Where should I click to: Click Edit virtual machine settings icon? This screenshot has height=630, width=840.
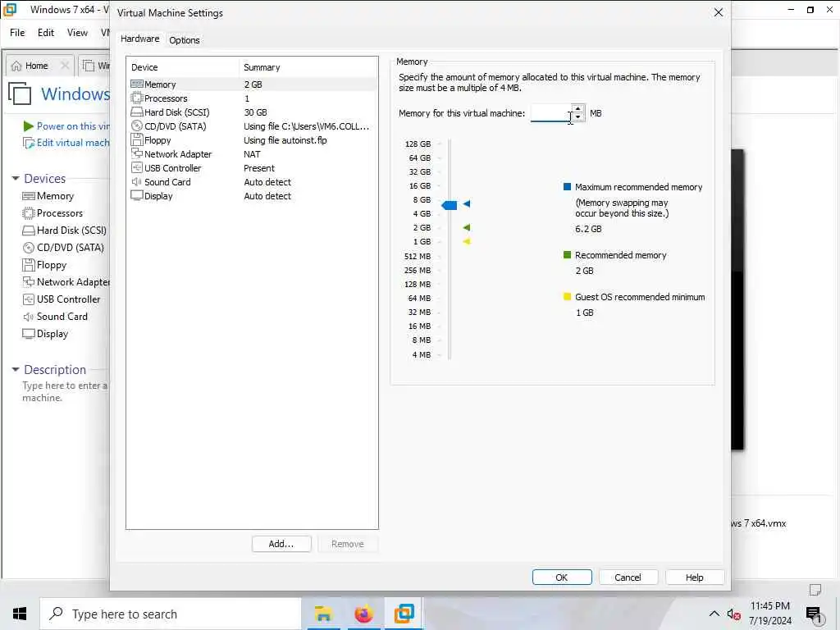click(29, 143)
